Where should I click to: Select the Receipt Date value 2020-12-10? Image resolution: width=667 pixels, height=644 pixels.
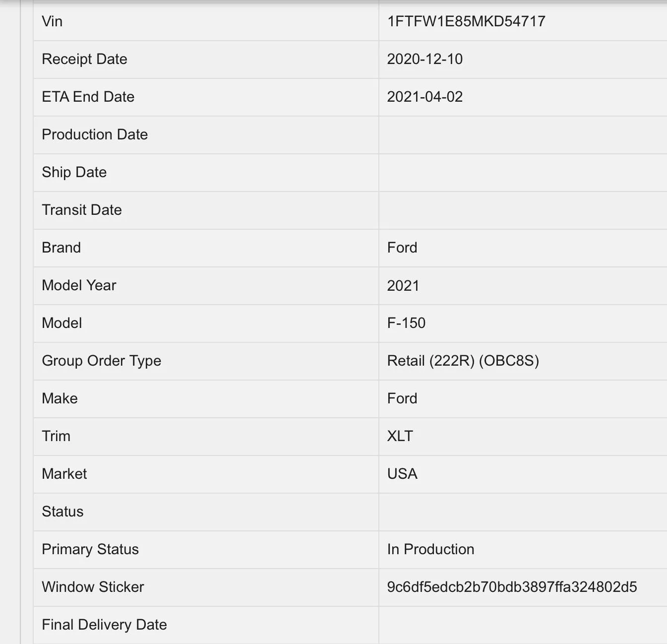click(424, 59)
